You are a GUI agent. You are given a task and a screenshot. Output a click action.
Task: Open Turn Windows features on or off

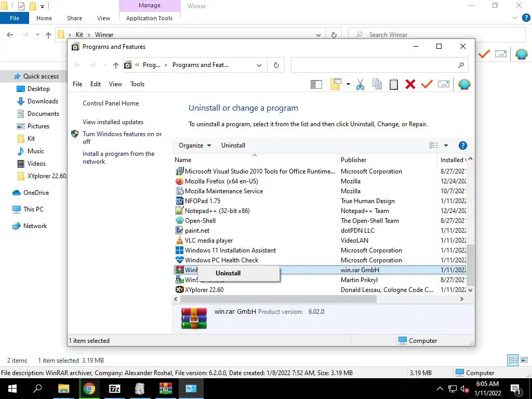122,138
